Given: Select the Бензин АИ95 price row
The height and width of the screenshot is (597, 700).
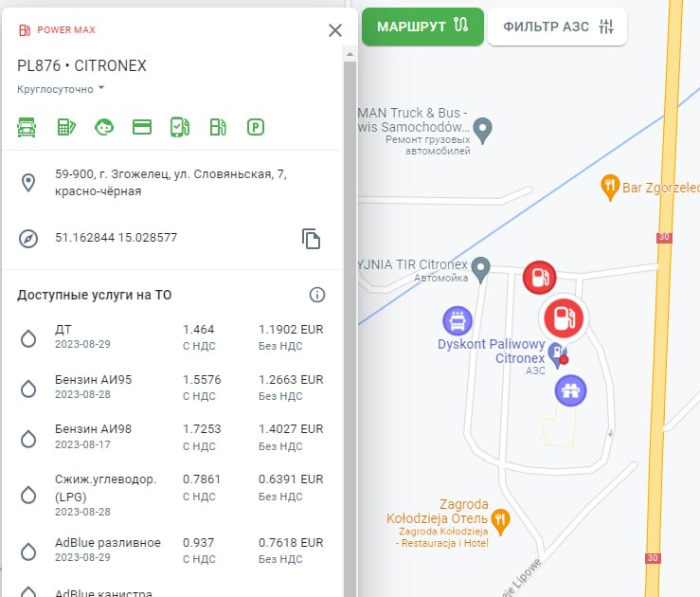Looking at the screenshot, I should 171,386.
